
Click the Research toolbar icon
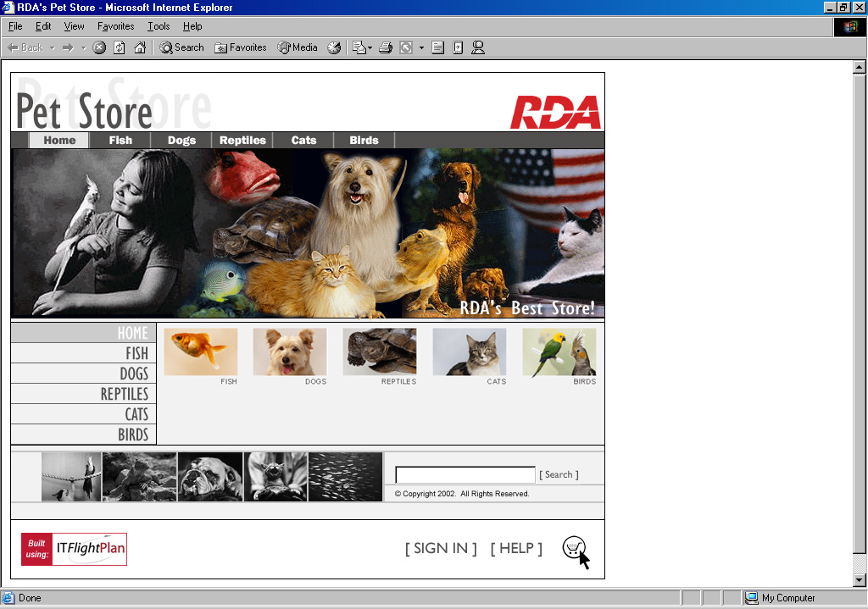(x=458, y=47)
